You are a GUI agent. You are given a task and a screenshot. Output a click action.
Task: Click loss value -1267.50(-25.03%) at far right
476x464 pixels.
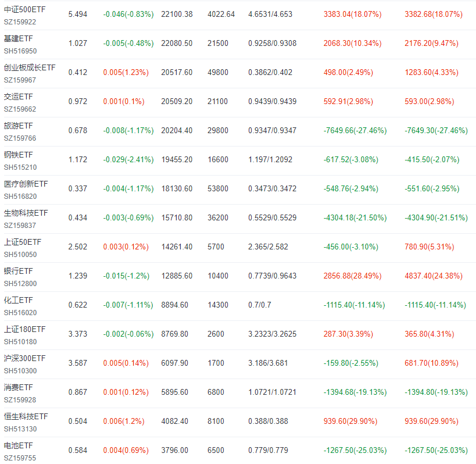pos(436,450)
